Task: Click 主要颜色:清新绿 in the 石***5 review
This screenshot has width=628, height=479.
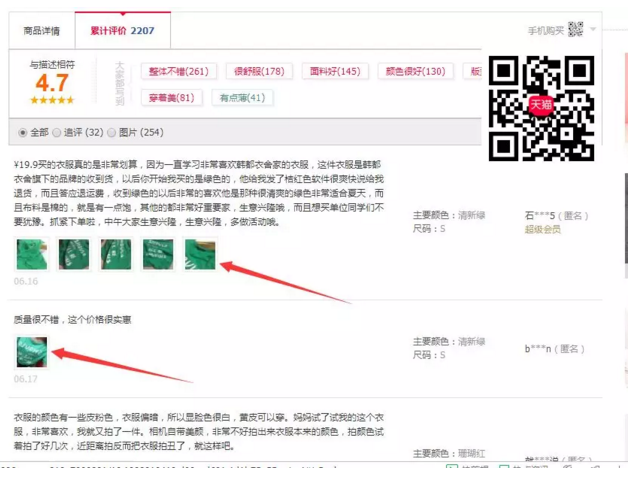Action: 449,215
